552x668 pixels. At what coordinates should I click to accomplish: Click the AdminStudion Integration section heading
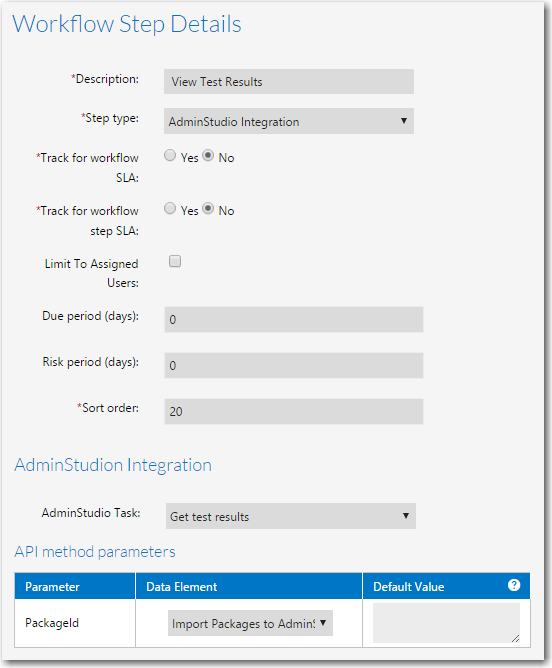point(113,465)
